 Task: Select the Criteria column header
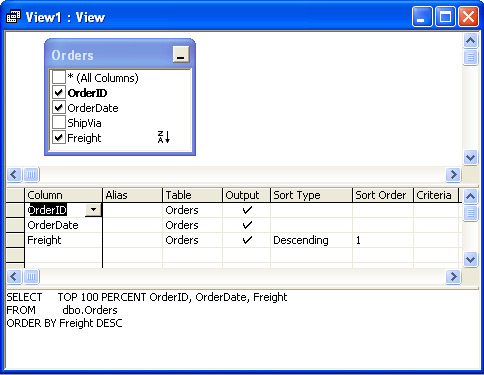pyautogui.click(x=436, y=195)
